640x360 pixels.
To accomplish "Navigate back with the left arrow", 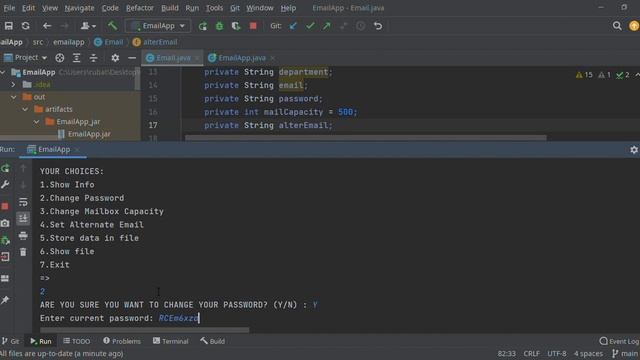I will click(47, 26).
